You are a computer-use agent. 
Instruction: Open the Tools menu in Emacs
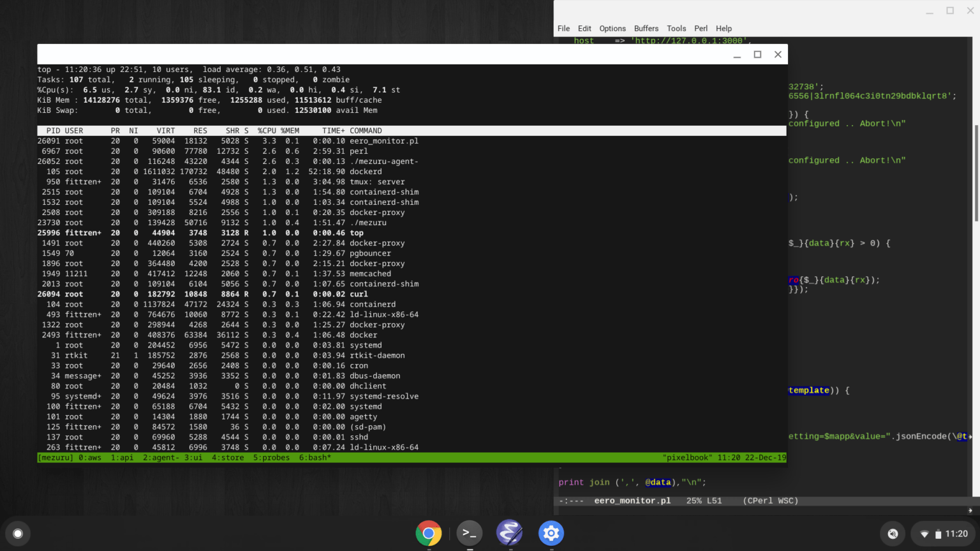click(676, 28)
